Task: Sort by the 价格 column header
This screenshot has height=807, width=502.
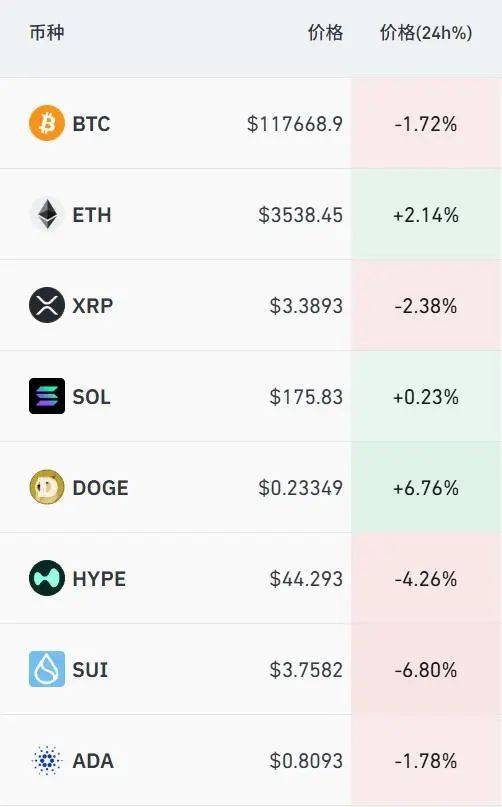Action: tap(325, 32)
